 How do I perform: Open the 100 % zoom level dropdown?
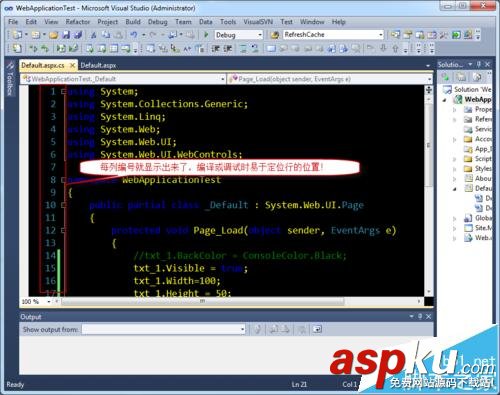pos(49,302)
